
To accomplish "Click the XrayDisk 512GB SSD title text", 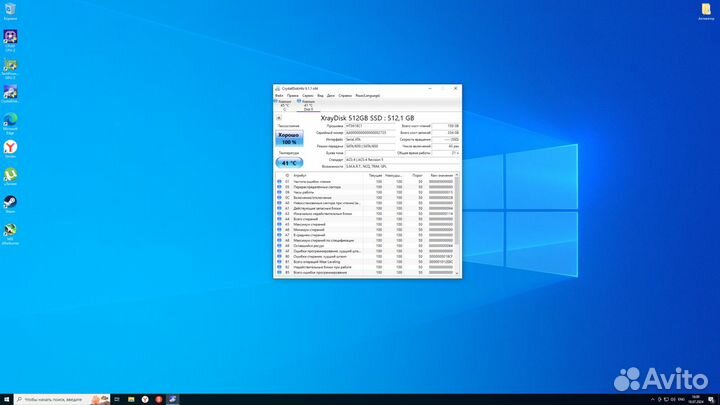I will [x=367, y=118].
